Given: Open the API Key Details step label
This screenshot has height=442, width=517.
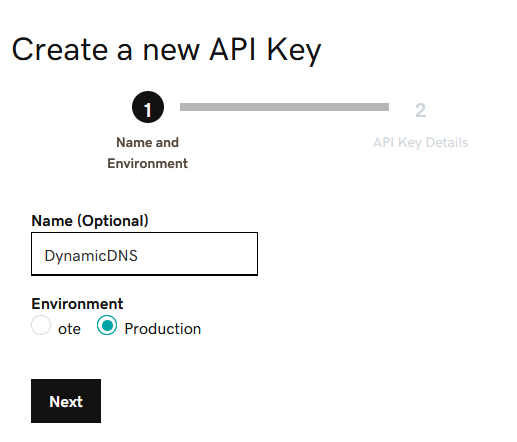Looking at the screenshot, I should tap(421, 143).
